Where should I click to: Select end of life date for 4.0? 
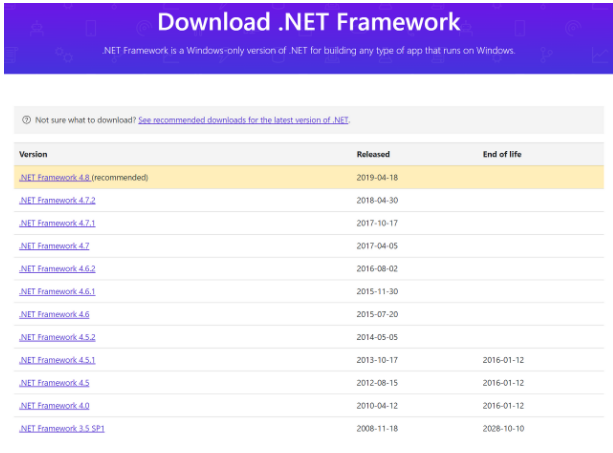click(503, 406)
